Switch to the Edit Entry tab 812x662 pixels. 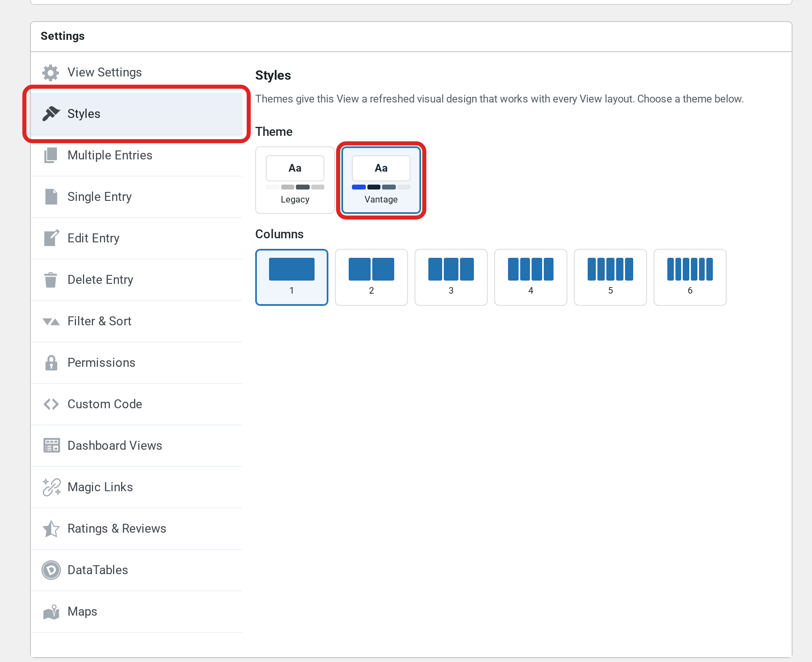137,238
